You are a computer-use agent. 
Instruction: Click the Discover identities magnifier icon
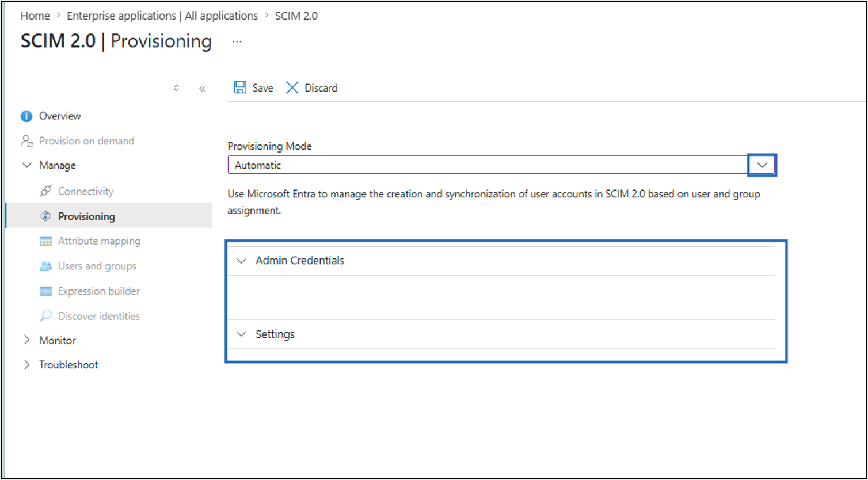(45, 316)
